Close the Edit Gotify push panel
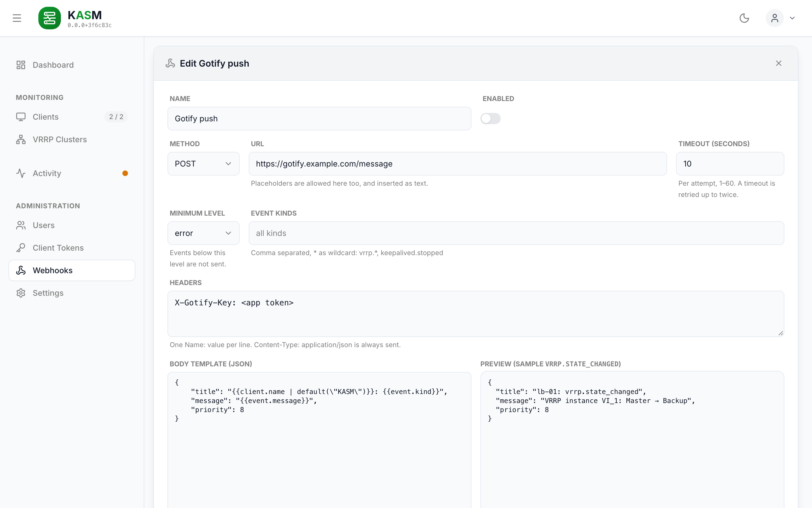Image resolution: width=812 pixels, height=508 pixels. (778, 63)
